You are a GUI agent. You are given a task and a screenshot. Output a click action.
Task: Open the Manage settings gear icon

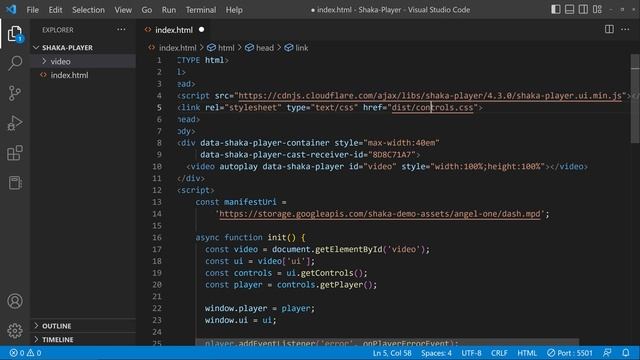15,330
